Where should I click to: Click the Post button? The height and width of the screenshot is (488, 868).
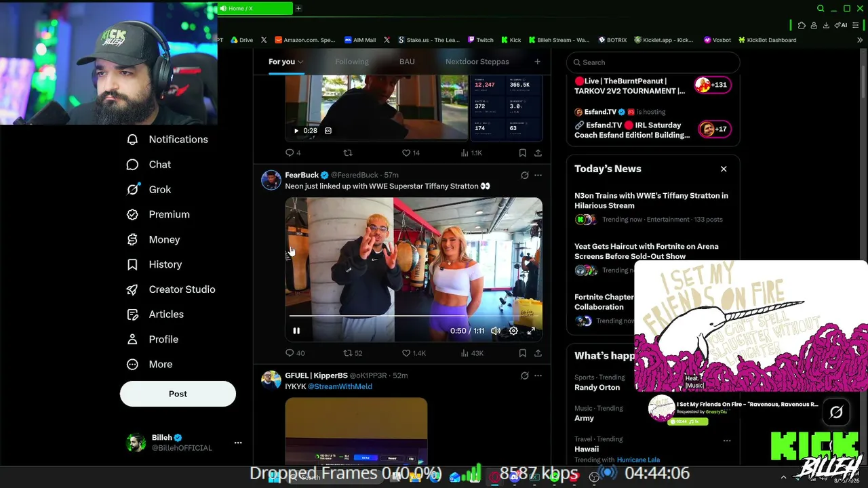[x=178, y=394]
